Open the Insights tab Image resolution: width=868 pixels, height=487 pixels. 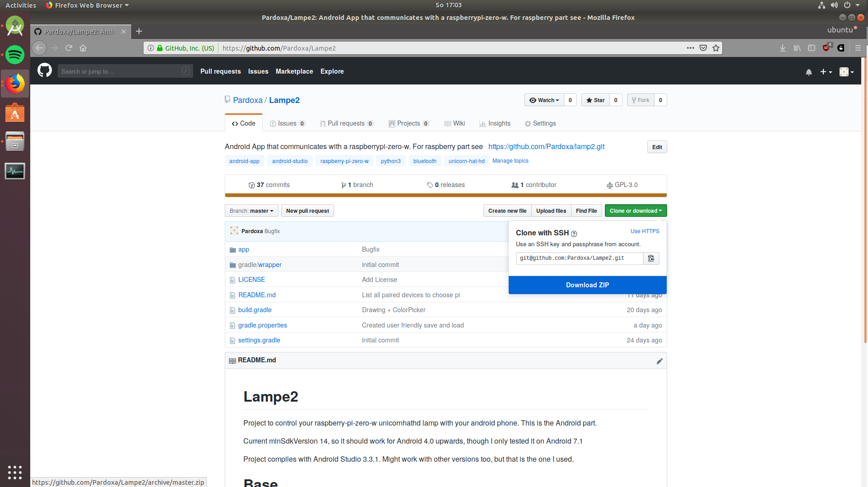tap(495, 123)
